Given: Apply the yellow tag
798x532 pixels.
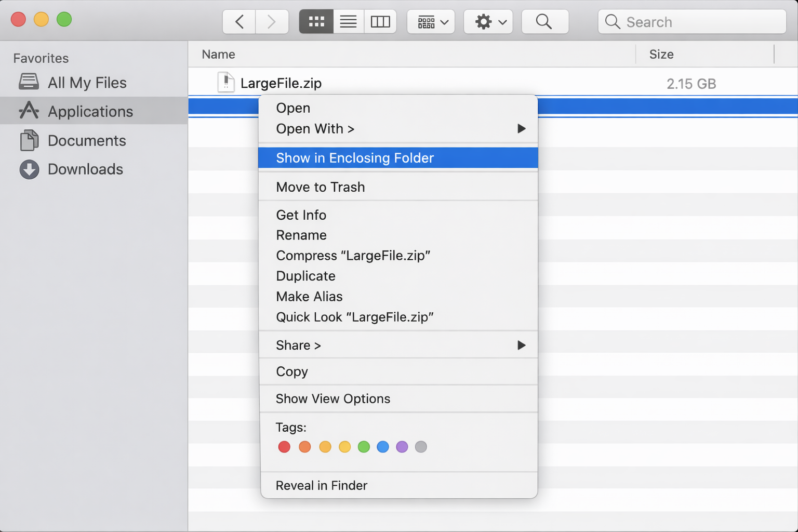Looking at the screenshot, I should point(344,447).
